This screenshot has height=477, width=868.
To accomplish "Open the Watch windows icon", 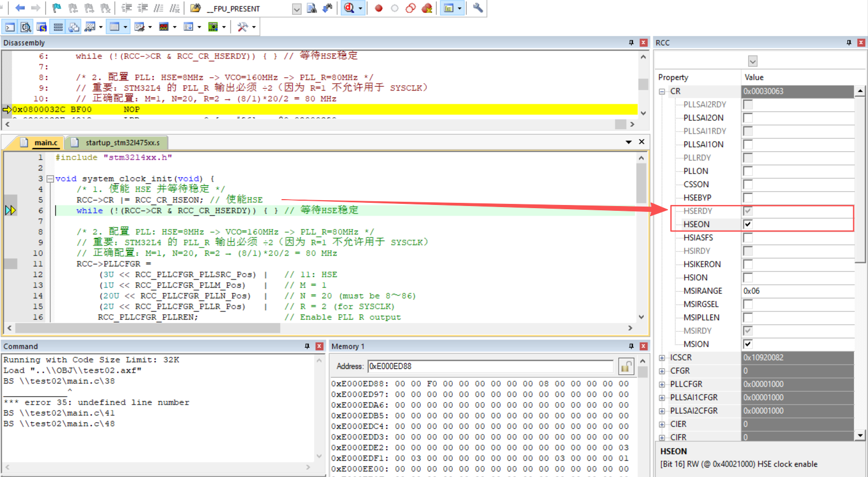I will (90, 27).
